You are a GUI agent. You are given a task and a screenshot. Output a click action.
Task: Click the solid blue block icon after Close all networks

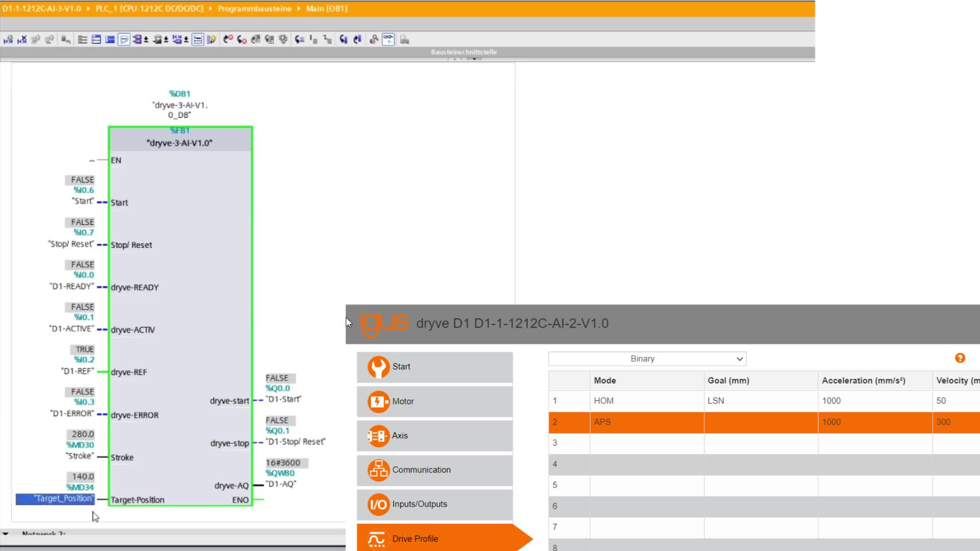(x=110, y=39)
